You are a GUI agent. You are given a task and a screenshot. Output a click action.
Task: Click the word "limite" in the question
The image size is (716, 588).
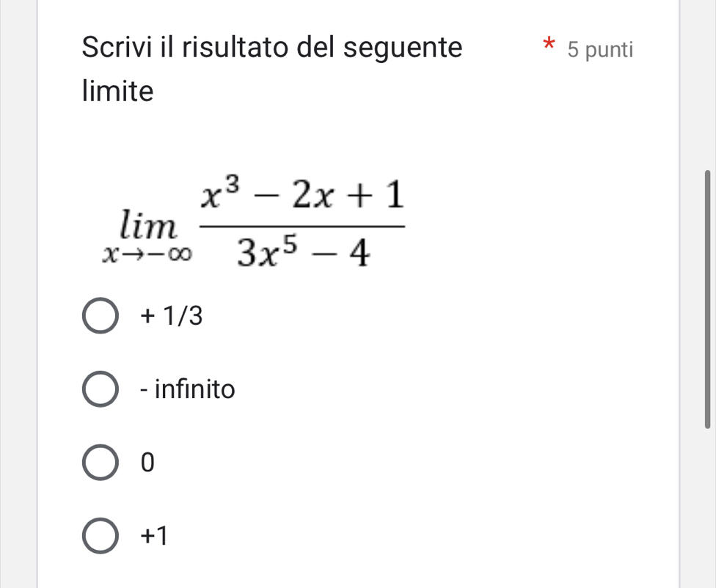click(118, 92)
